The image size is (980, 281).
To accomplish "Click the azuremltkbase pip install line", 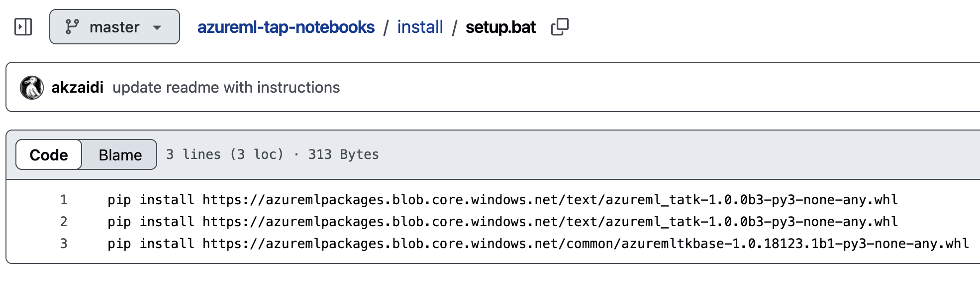I will pyautogui.click(x=537, y=244).
